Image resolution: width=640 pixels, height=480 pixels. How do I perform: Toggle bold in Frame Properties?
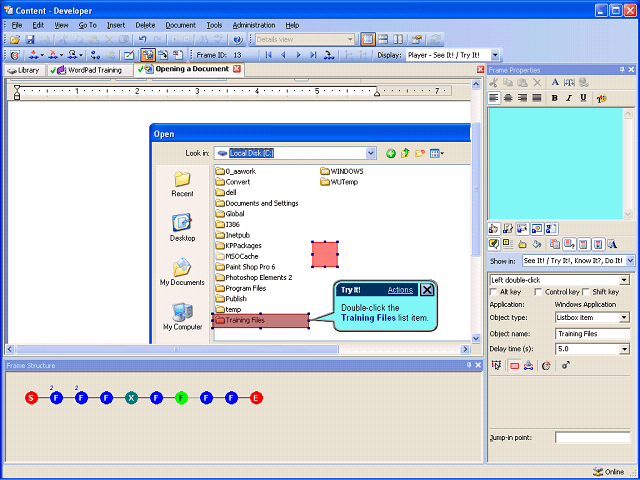click(x=554, y=98)
